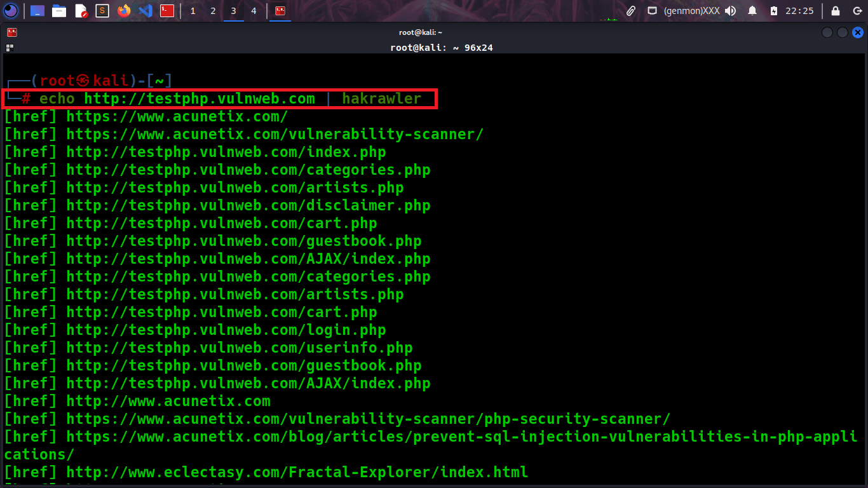This screenshot has height=488, width=868.
Task: Click the 22:25 clock
Action: [x=799, y=11]
